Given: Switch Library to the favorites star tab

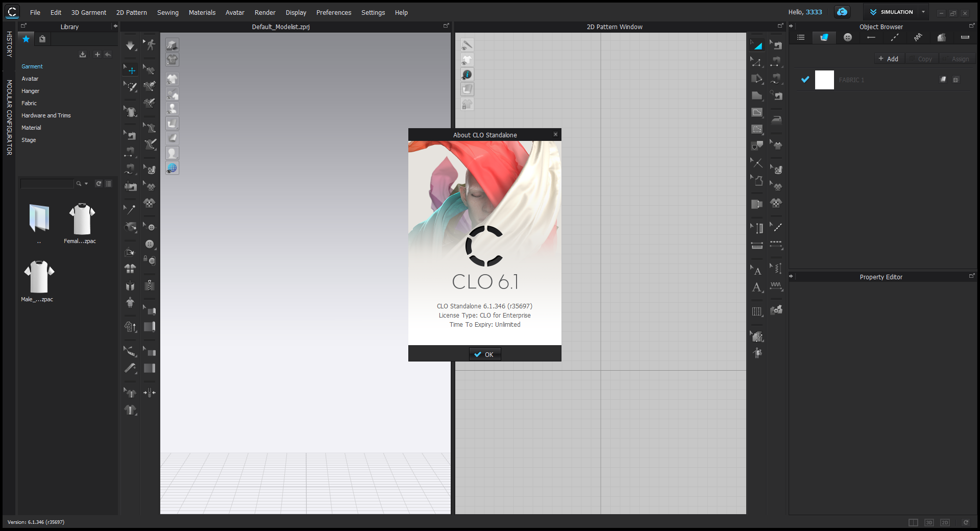Looking at the screenshot, I should coord(26,39).
